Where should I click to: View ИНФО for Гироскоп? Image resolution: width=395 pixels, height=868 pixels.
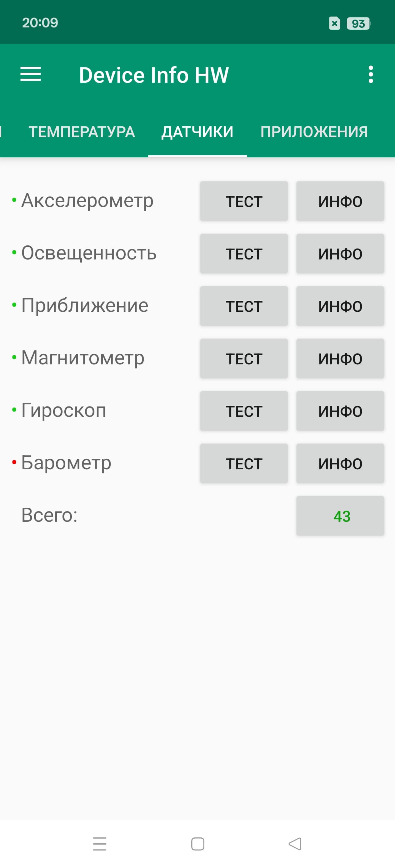click(x=340, y=411)
